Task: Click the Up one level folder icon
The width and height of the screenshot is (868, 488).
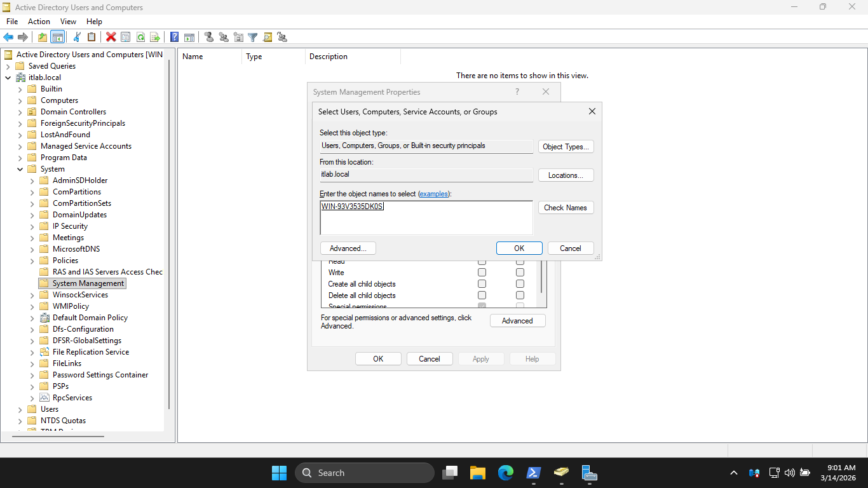Action: [43, 37]
